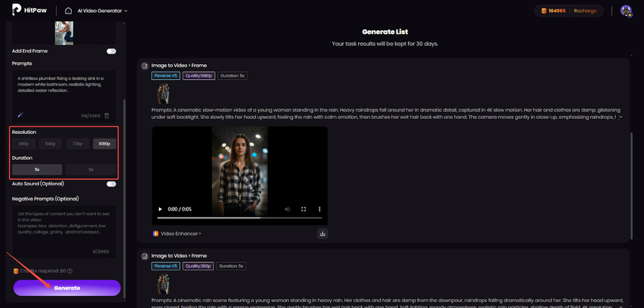Mute the video using speaker icon
The image size is (644, 308).
point(287,209)
